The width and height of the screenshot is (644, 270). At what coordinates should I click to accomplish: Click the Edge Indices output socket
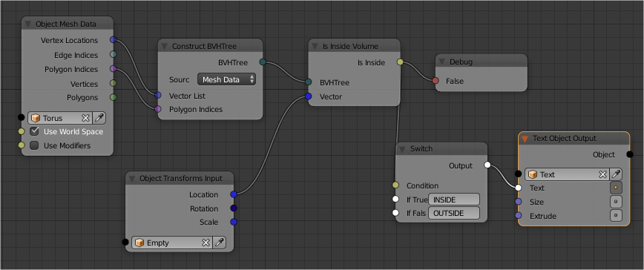click(x=114, y=54)
